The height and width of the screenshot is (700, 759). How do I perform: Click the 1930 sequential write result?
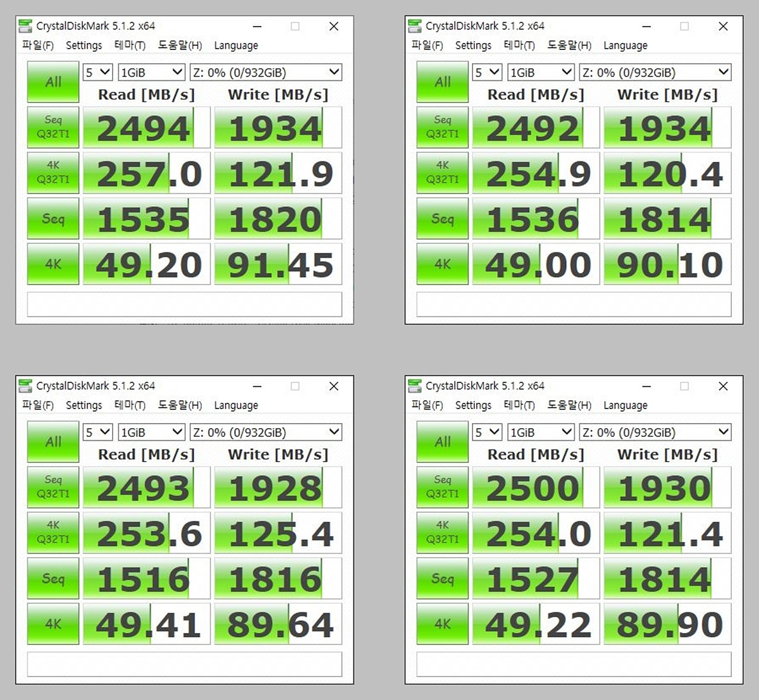click(668, 488)
